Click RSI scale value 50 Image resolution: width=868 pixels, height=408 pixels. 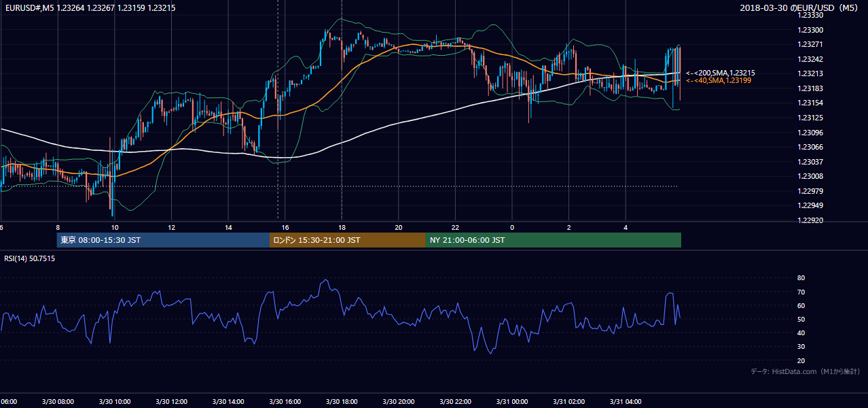[801, 319]
